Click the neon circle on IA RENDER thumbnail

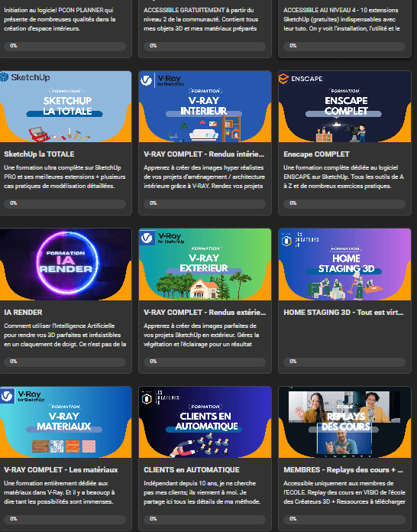click(x=67, y=262)
